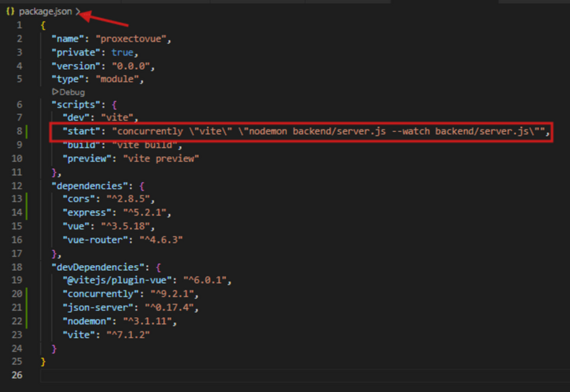Screen dimensions: 570x392
Task: Click the "proxectovue" value
Action: (131, 39)
